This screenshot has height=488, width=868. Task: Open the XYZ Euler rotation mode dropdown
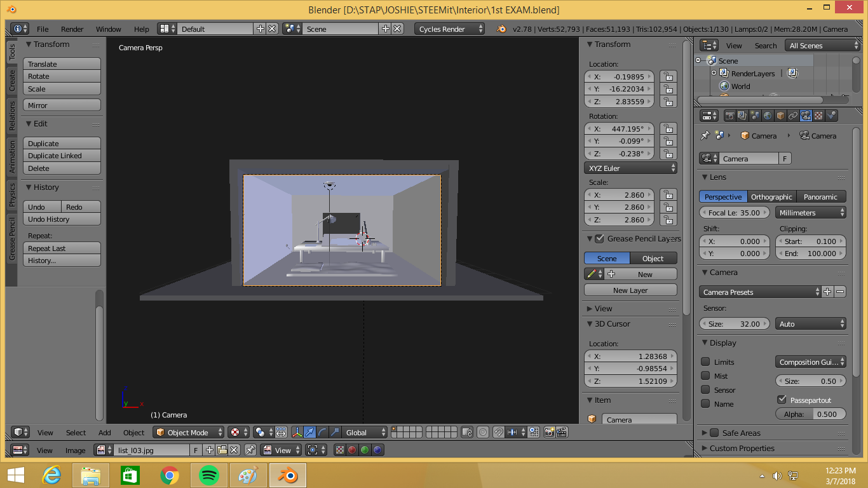point(630,168)
